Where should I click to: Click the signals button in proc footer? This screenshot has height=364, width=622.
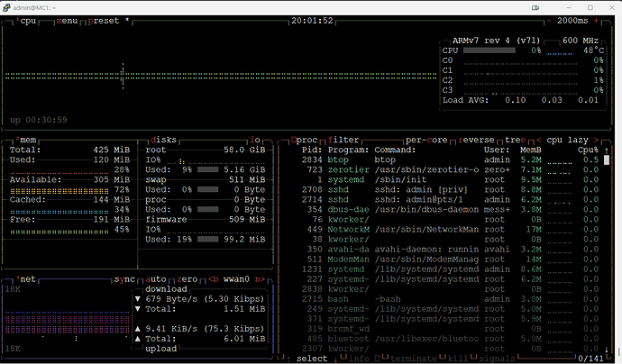click(x=497, y=359)
